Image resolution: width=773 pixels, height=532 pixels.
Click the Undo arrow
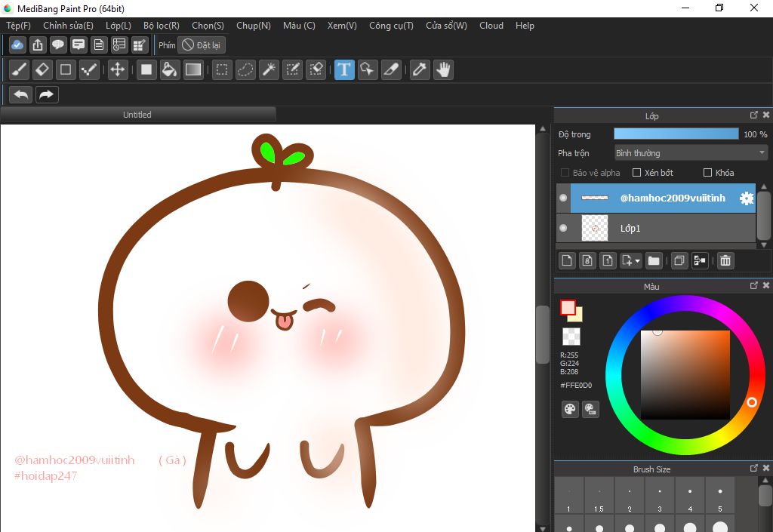20,94
